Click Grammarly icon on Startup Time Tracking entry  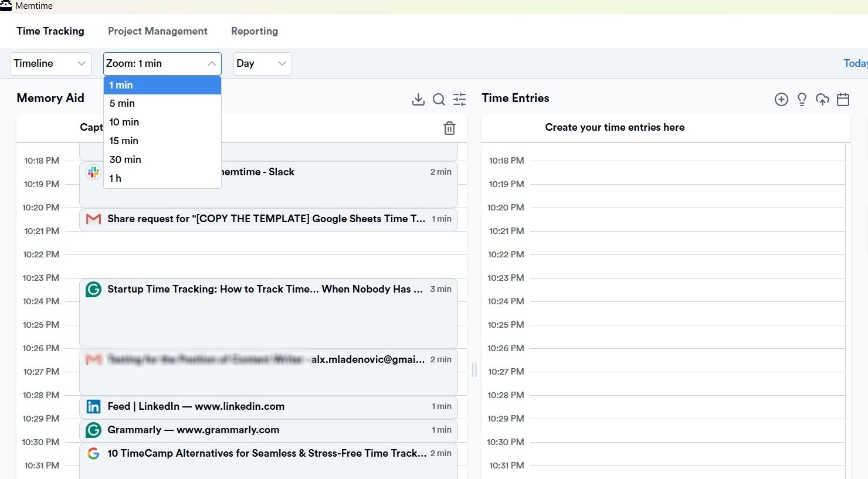pyautogui.click(x=93, y=289)
